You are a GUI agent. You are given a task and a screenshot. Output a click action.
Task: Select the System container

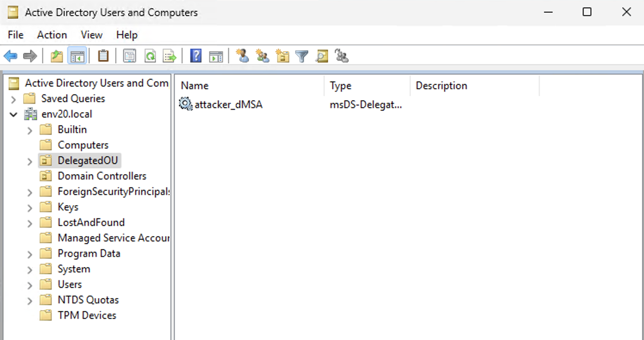[74, 269]
